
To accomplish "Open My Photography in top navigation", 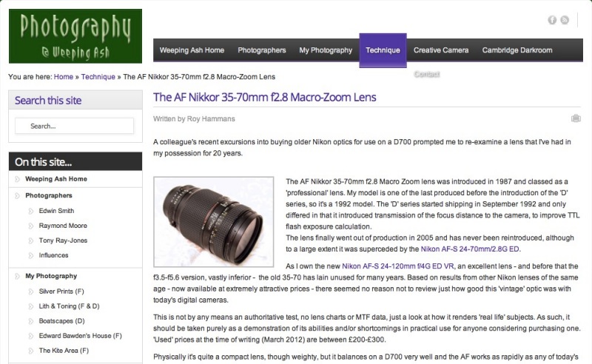I will (326, 50).
